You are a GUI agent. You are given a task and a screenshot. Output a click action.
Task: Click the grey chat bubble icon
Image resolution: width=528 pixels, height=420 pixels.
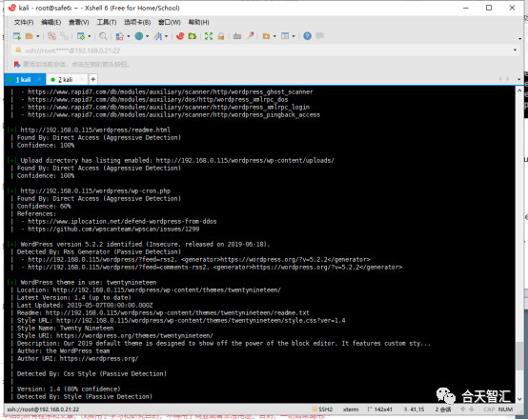[320, 36]
